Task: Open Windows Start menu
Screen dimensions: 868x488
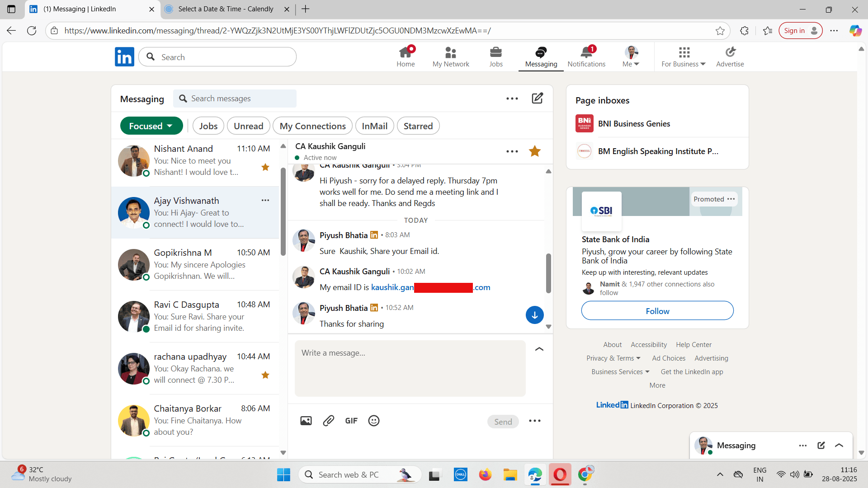Action: 283,474
